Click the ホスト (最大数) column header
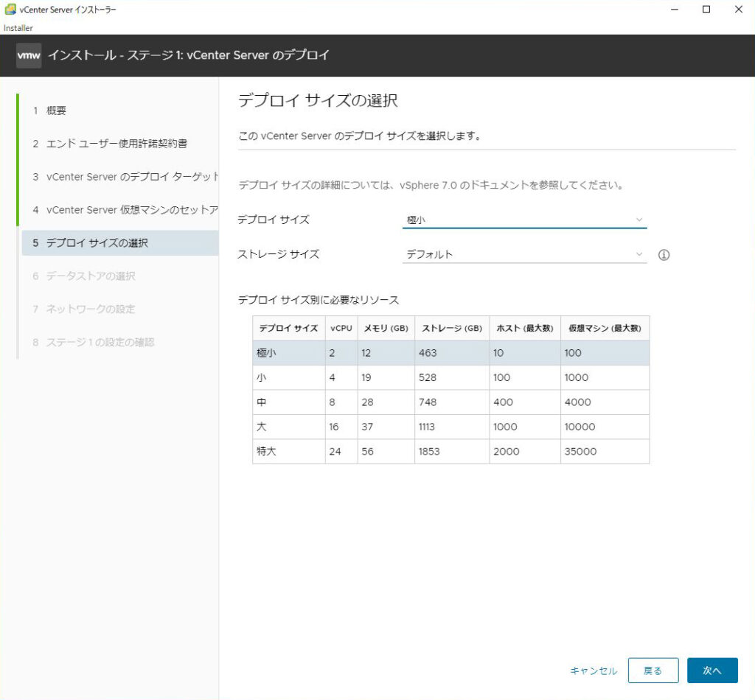Image resolution: width=755 pixels, height=700 pixels. [525, 328]
